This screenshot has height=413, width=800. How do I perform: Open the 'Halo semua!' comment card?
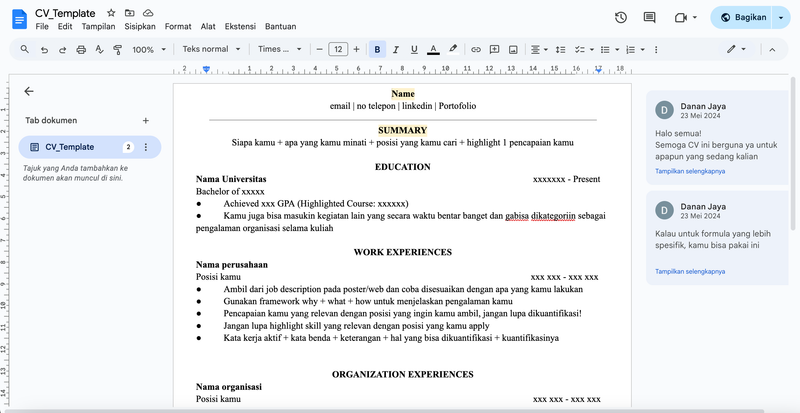coord(717,137)
